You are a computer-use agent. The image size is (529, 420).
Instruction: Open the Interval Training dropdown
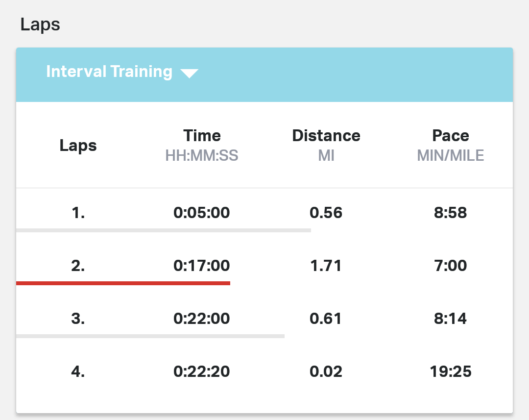pyautogui.click(x=109, y=72)
